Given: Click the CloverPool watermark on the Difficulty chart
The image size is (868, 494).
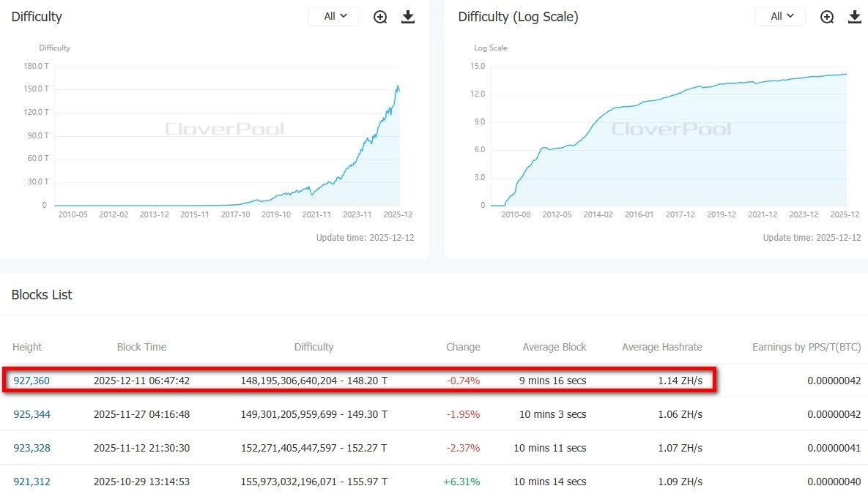Looking at the screenshot, I should pyautogui.click(x=226, y=129).
